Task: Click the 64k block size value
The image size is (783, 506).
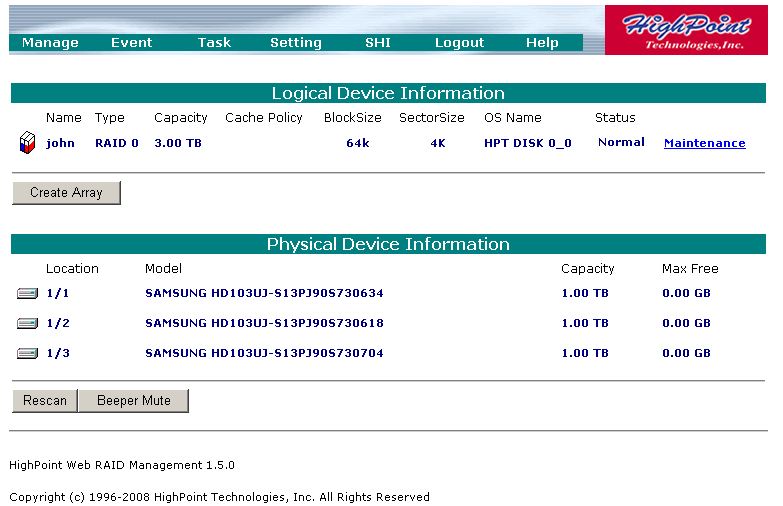Action: tap(358, 143)
